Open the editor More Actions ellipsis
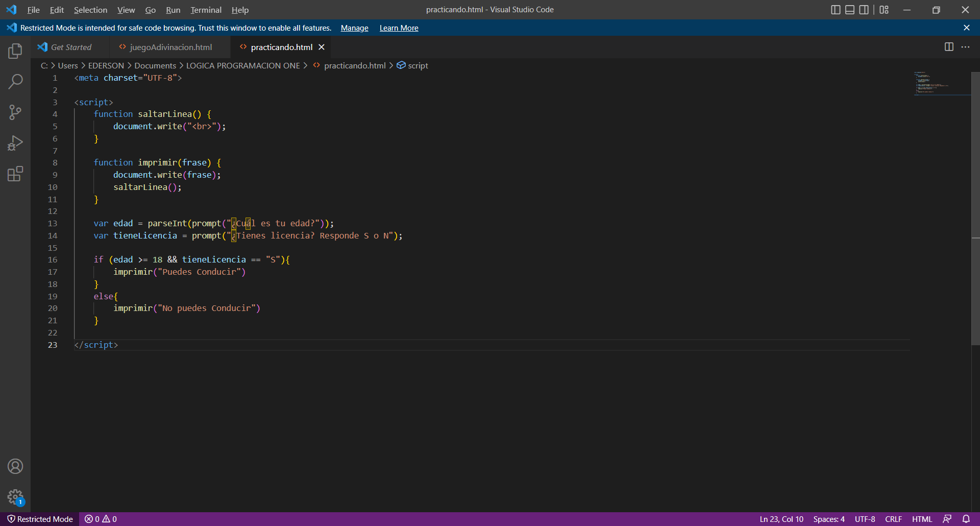Screen dimensions: 980x526 point(965,47)
